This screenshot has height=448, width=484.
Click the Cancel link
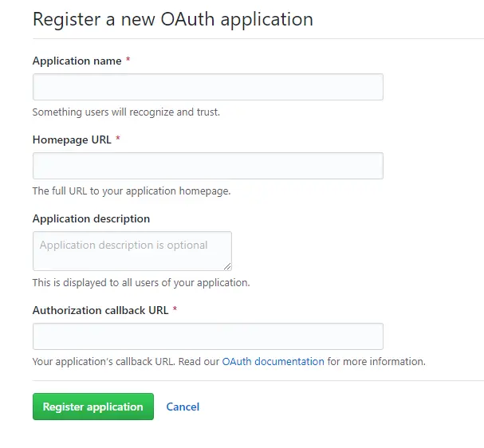pos(183,407)
